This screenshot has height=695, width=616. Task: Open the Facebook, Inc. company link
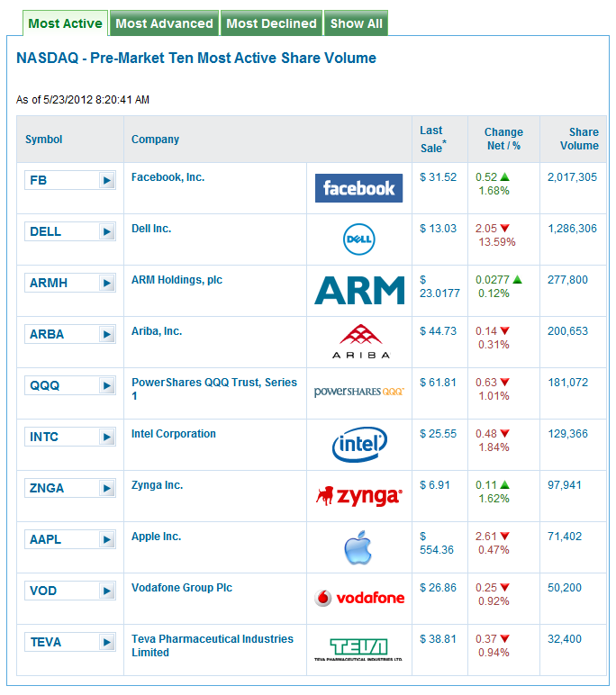(x=168, y=177)
